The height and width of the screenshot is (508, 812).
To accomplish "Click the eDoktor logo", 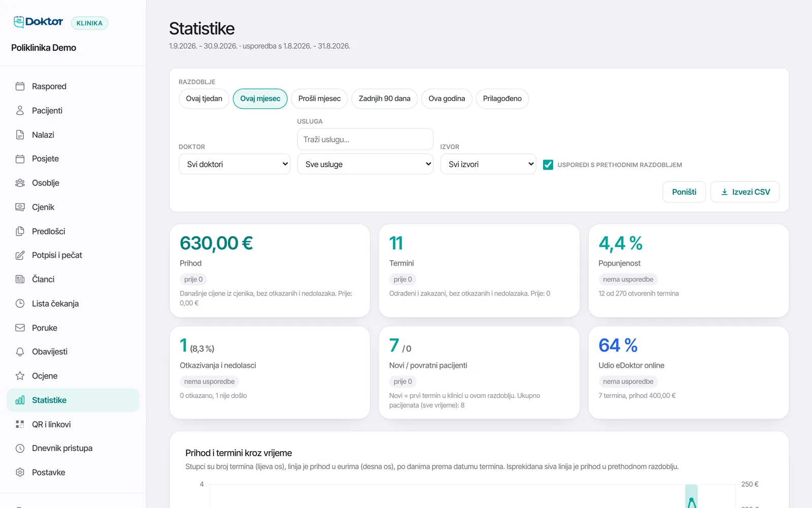I will (x=38, y=22).
